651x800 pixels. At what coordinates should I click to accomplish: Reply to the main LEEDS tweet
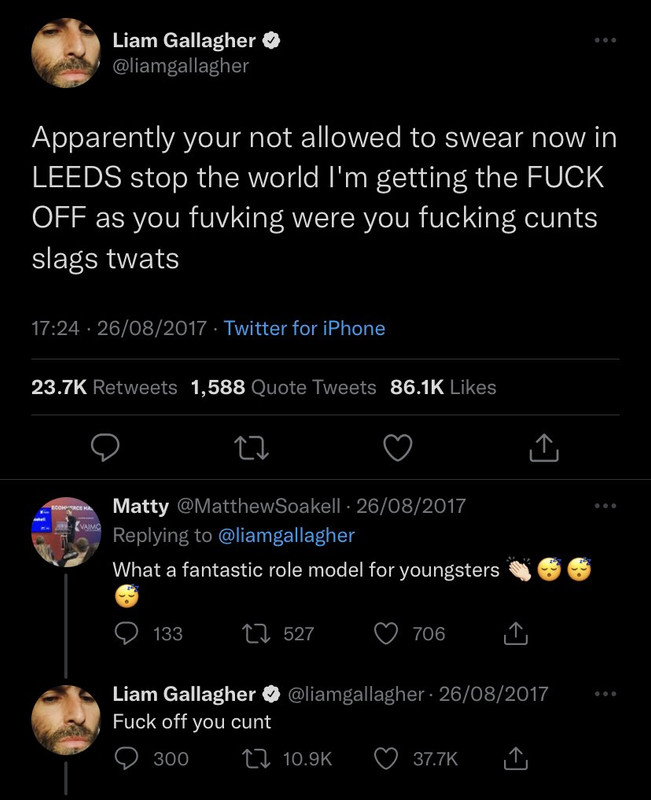(105, 448)
